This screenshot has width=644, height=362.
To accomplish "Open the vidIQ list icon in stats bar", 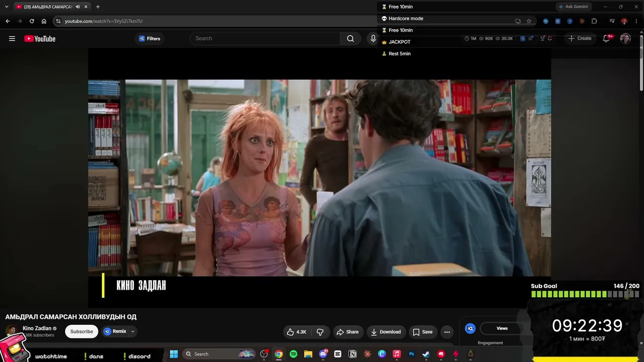I will pyautogui.click(x=531, y=39).
